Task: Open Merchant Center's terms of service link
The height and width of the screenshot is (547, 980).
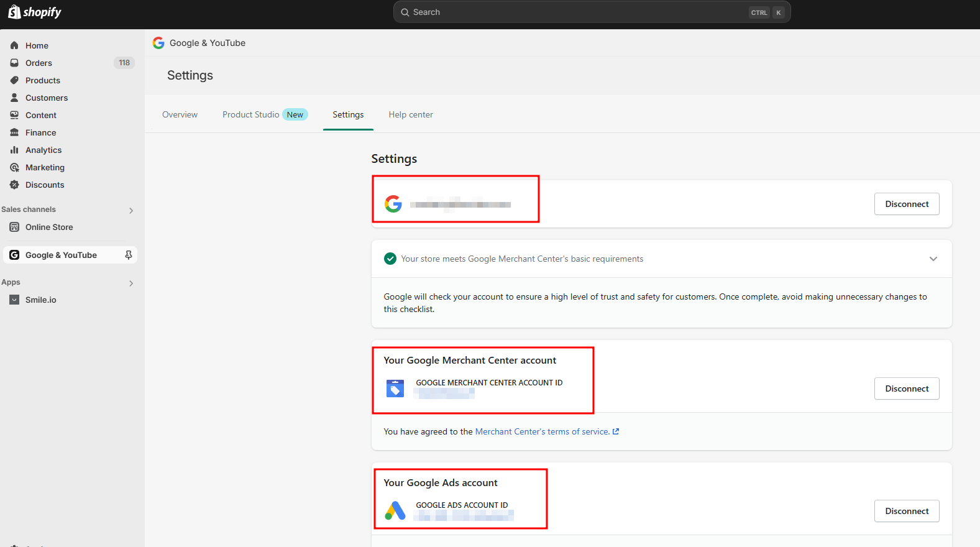Action: 543,431
